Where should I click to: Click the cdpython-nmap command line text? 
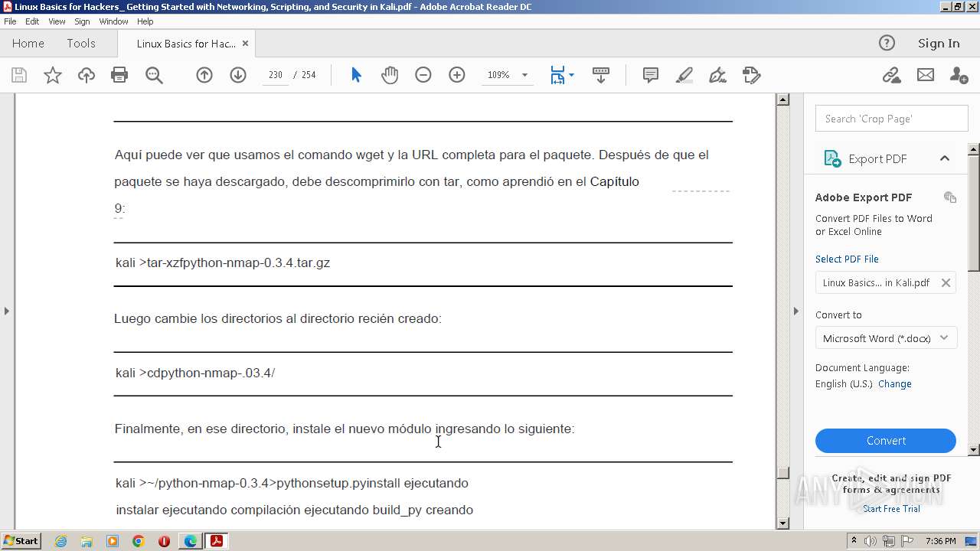point(195,373)
